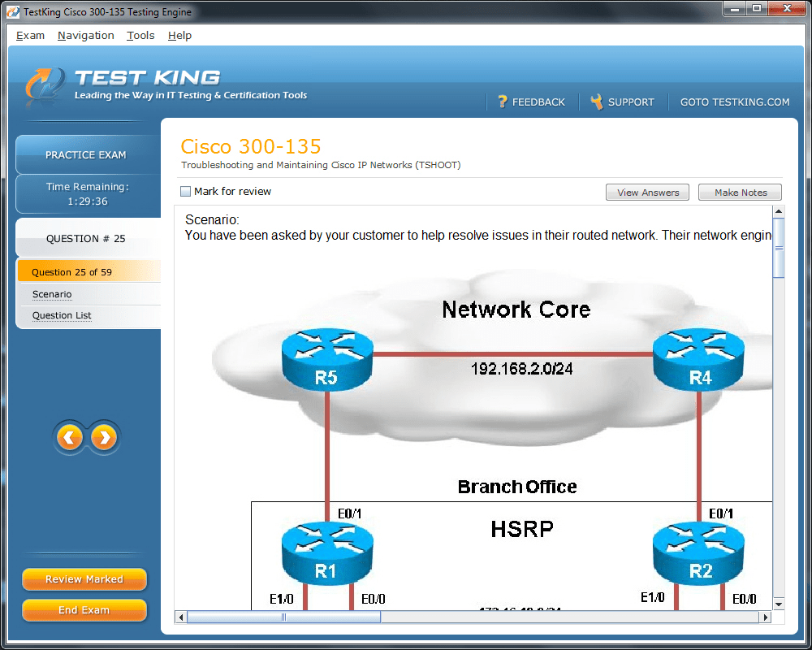Viewport: 812px width, 650px height.
Task: Click the vertical scrollbar down arrow
Action: pos(779,604)
